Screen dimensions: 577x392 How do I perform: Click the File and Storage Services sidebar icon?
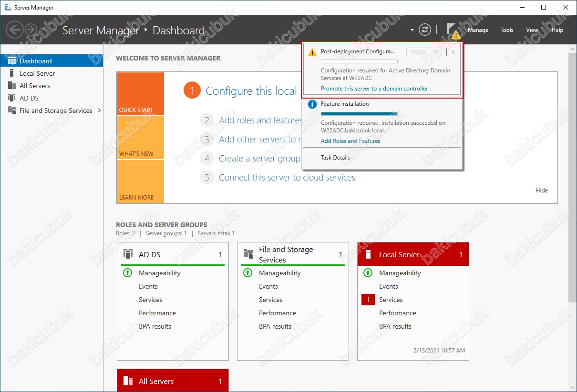pos(12,111)
